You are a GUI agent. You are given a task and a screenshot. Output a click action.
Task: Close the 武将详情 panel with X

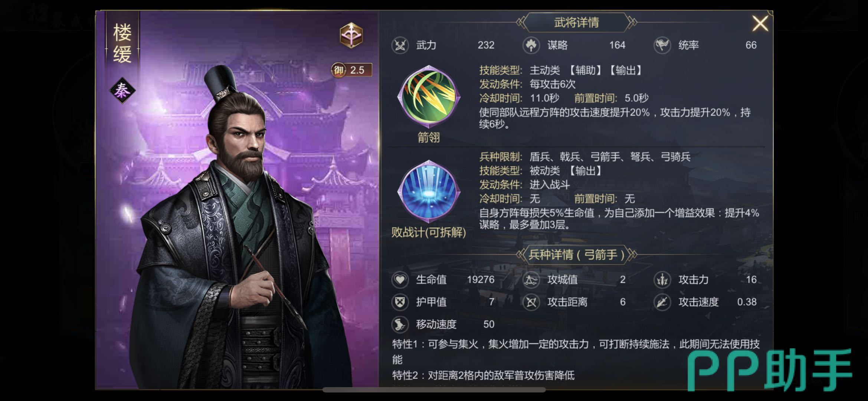tap(760, 23)
